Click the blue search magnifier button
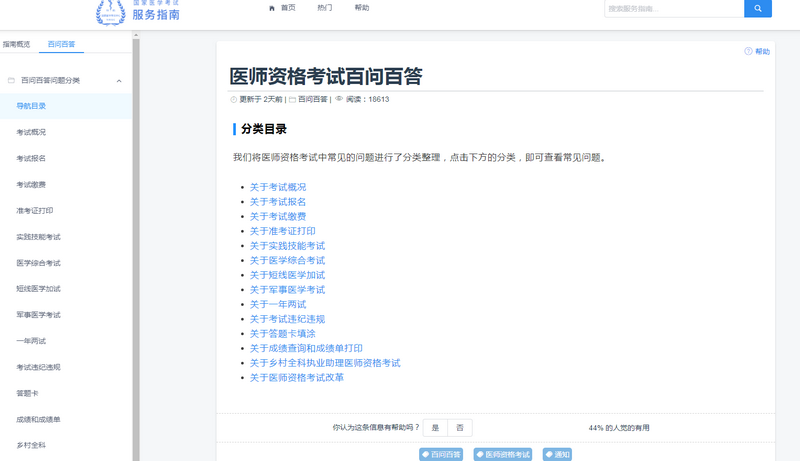This screenshot has height=461, width=800. pos(757,8)
